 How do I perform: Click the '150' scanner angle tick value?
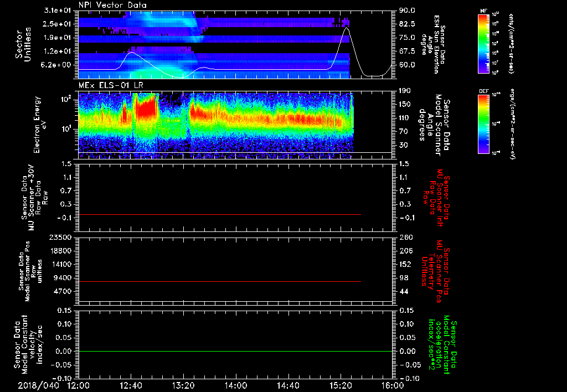coord(405,105)
